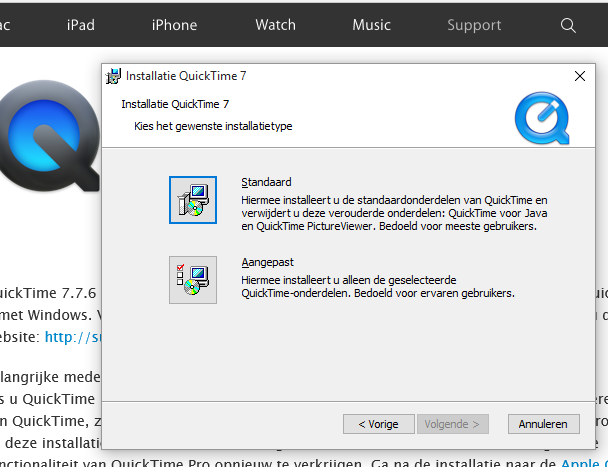
Task: Click the installer title bar icon
Action: (x=113, y=76)
